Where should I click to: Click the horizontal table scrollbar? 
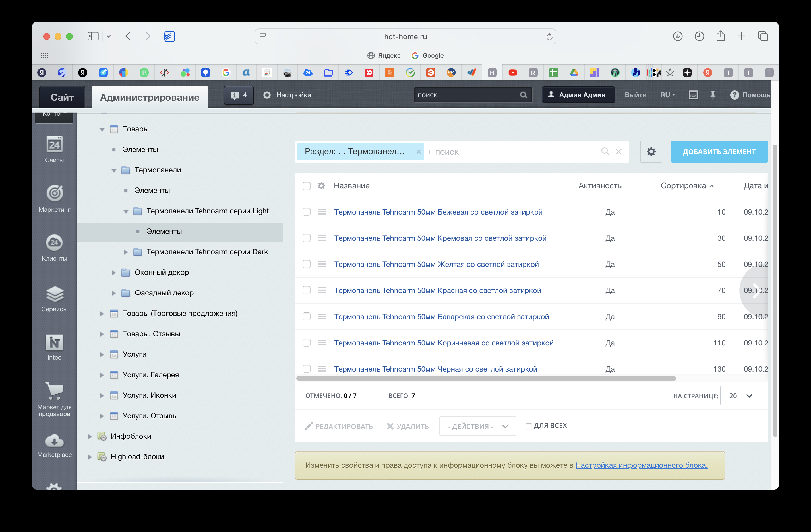click(x=486, y=378)
